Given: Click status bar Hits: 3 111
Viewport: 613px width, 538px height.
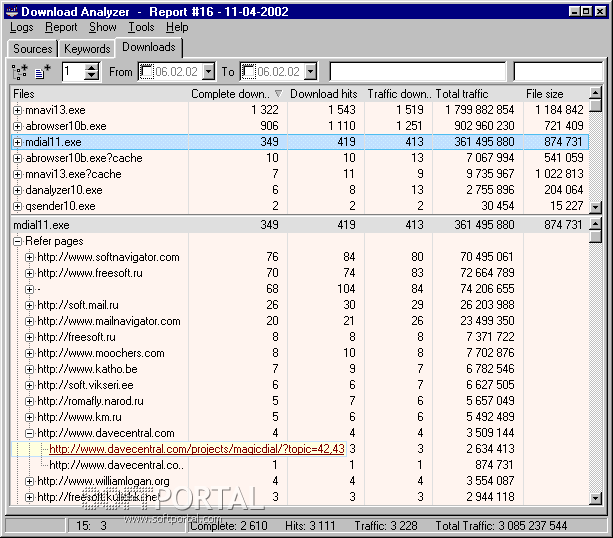Looking at the screenshot, I should pos(310,526).
